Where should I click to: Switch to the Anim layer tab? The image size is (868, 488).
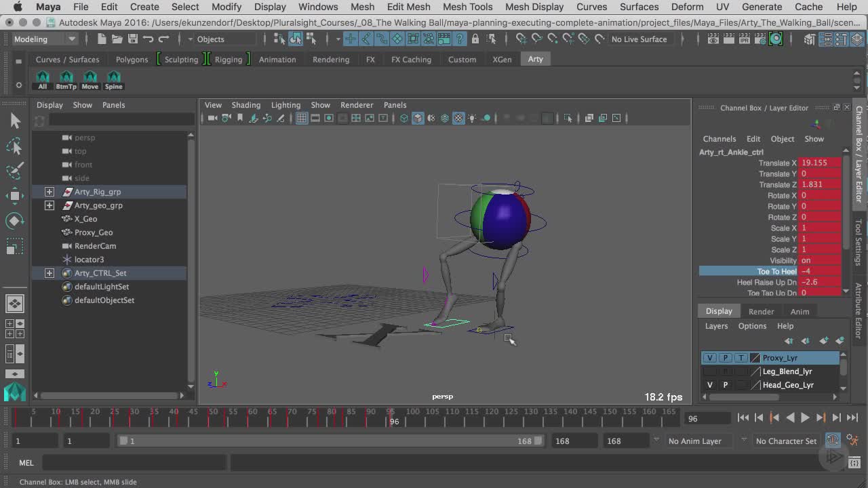coord(800,312)
